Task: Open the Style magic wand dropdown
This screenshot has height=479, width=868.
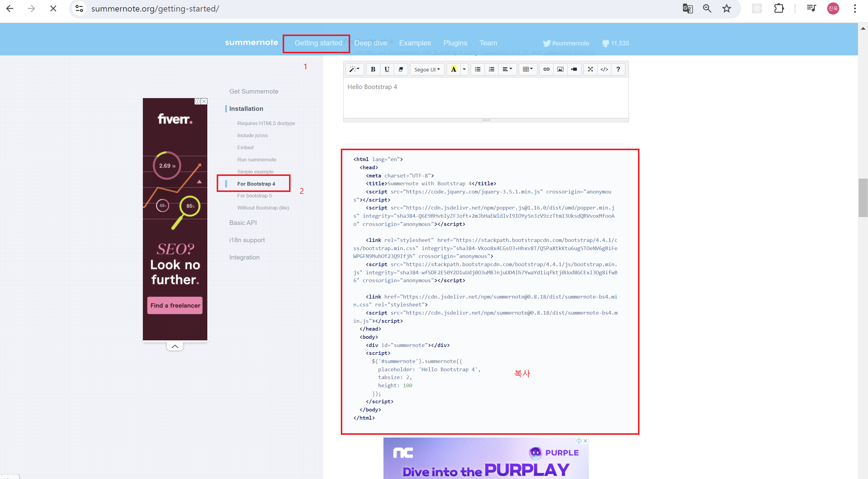Action: point(354,69)
